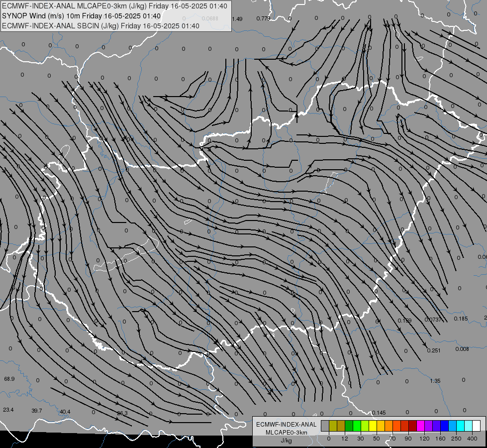Pick the dark red legend swatch
Viewport: 487px width, 448px height.
(412, 426)
